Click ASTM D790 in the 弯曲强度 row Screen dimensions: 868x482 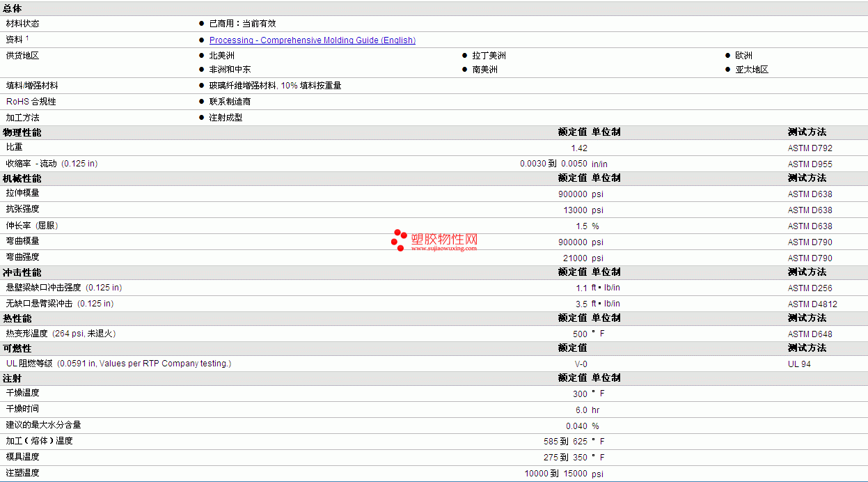[810, 258]
